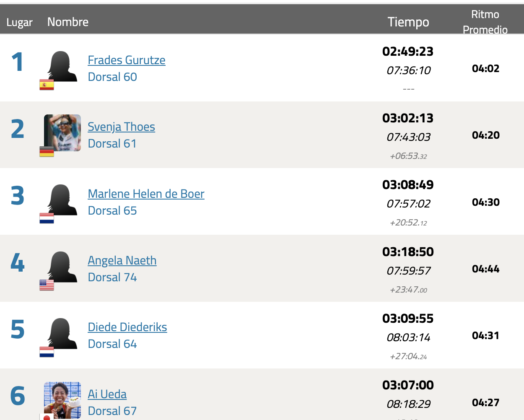Click Diede Diederiks silhouette avatar

62,333
